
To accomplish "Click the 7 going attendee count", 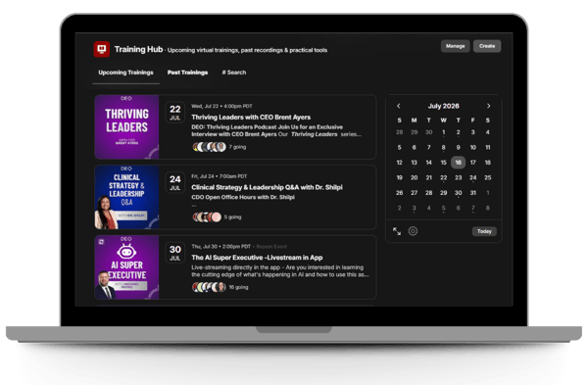I will (237, 147).
